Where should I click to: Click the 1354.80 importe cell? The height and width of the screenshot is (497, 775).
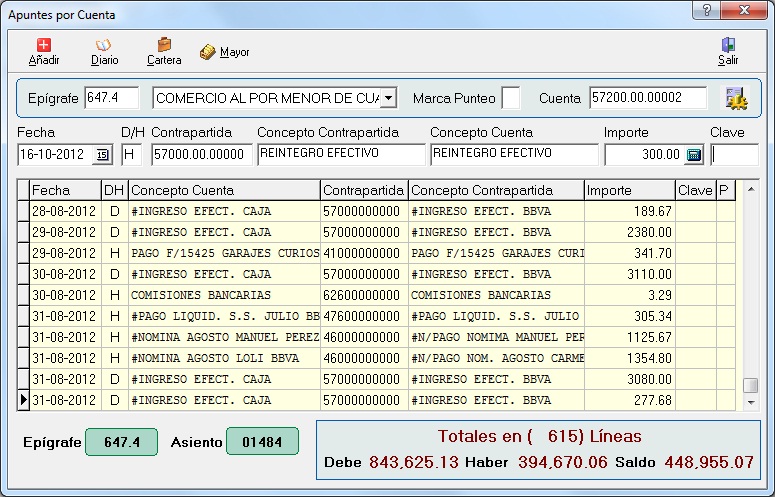pos(630,358)
